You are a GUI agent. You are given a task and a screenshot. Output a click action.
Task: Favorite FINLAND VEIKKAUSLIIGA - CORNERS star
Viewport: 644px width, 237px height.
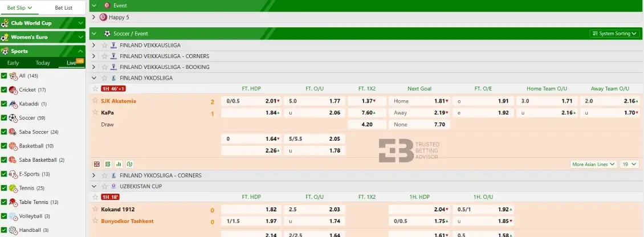coord(104,56)
